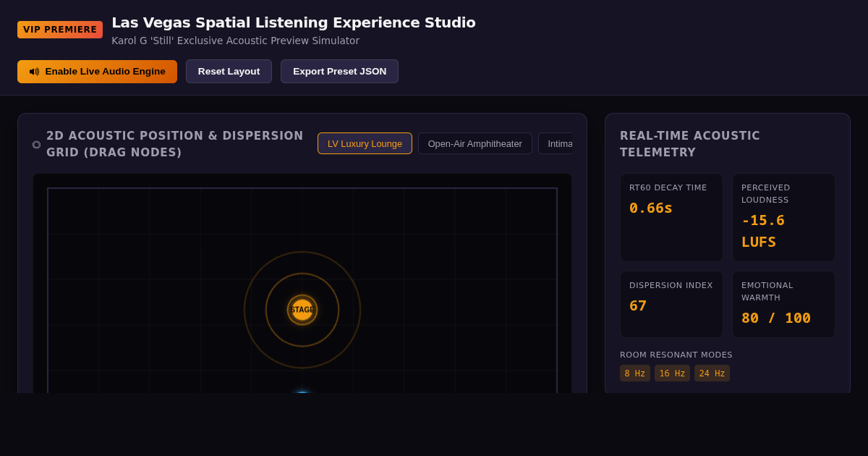Click the Room Resonant Modes label
The image size is (868, 456).
(x=676, y=355)
